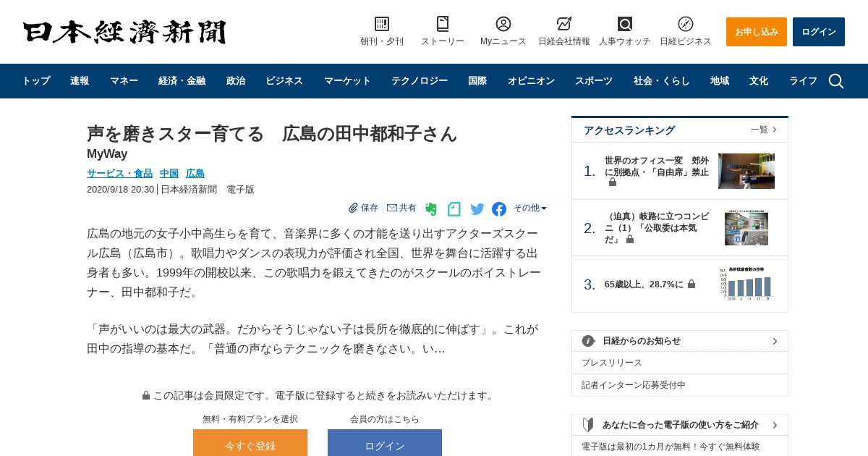Open アクセスランキング 一覧 chevron link
868x456 pixels.
click(764, 130)
